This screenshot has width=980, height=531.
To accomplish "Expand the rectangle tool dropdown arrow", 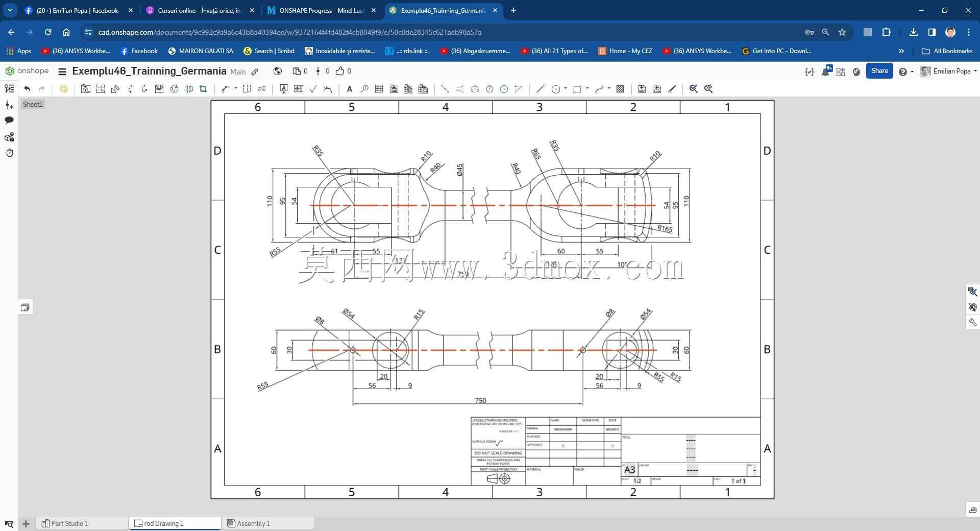I will [587, 88].
